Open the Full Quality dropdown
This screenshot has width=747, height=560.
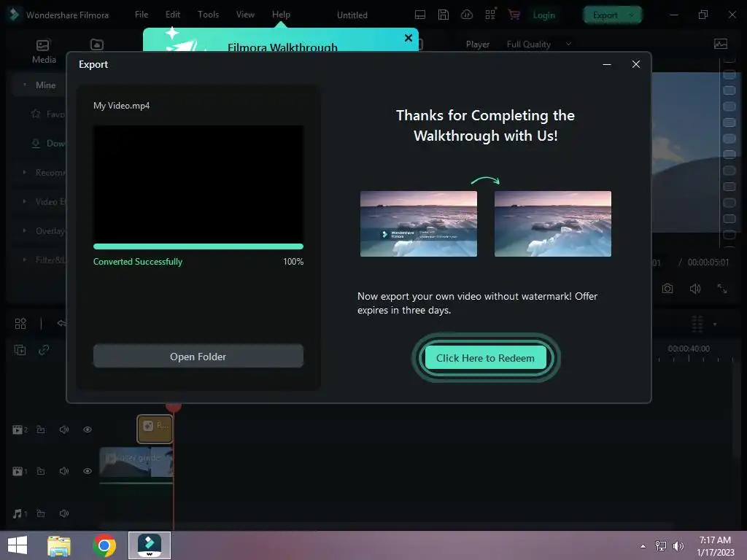point(538,44)
